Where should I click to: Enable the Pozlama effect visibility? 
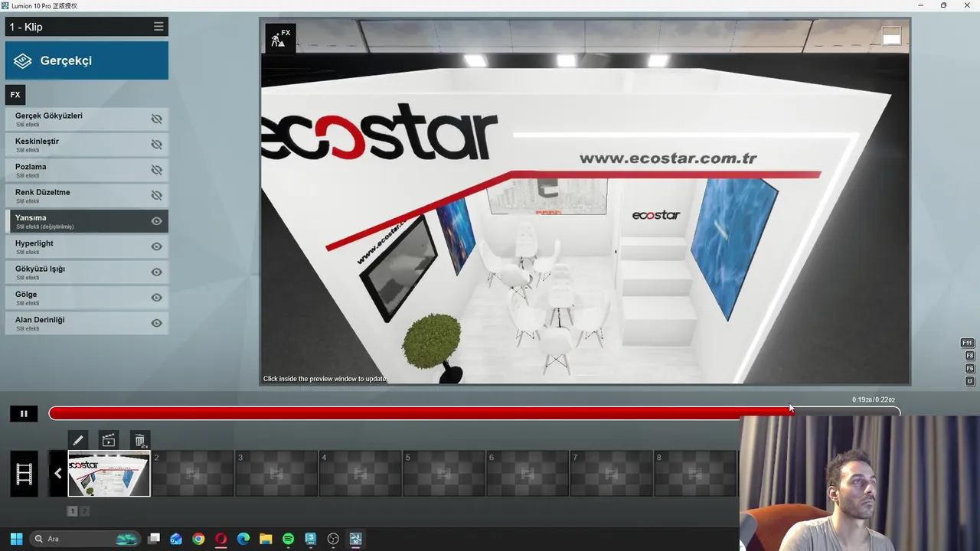(x=156, y=170)
